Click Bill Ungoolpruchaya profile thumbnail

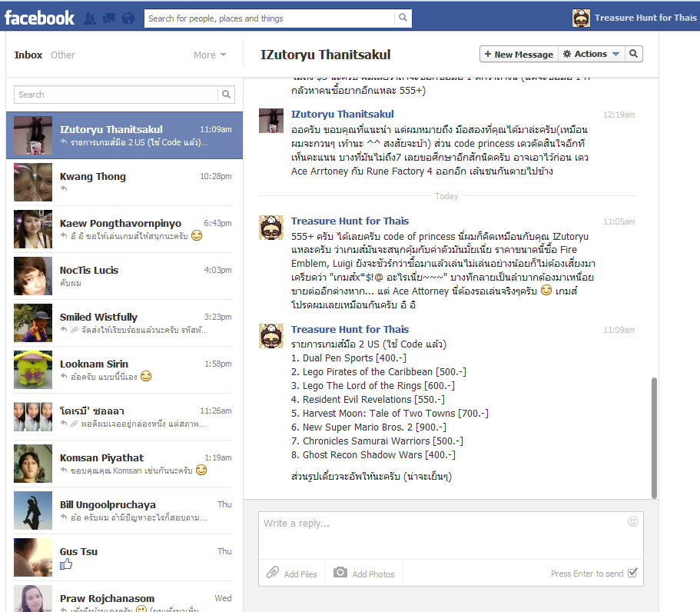tap(33, 511)
